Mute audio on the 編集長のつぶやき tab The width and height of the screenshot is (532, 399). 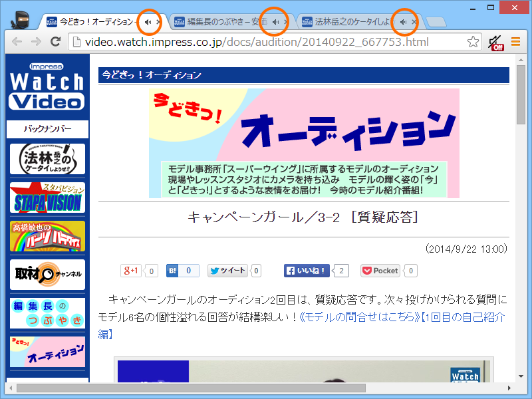[275, 21]
